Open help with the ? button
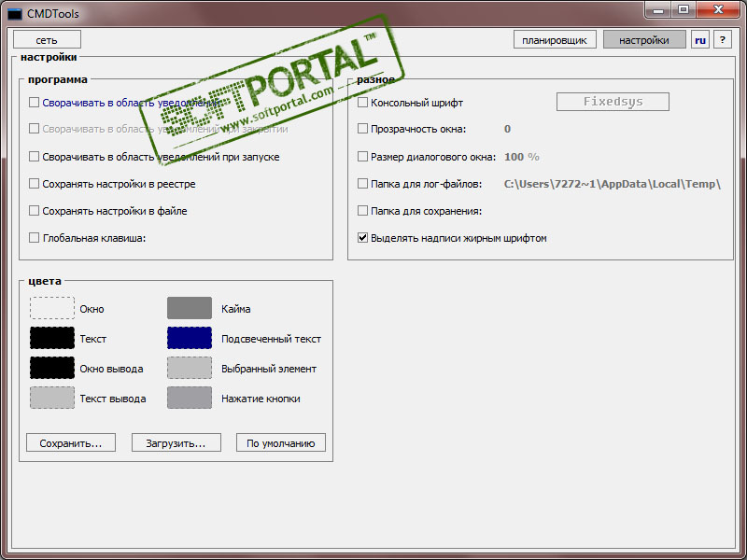Viewport: 747px width, 560px height. click(x=723, y=40)
